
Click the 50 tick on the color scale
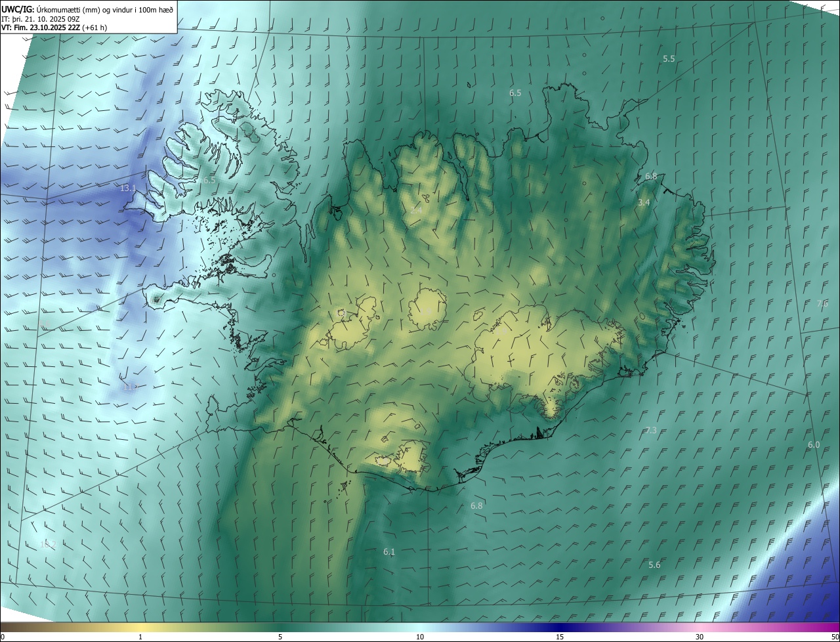pos(835,637)
